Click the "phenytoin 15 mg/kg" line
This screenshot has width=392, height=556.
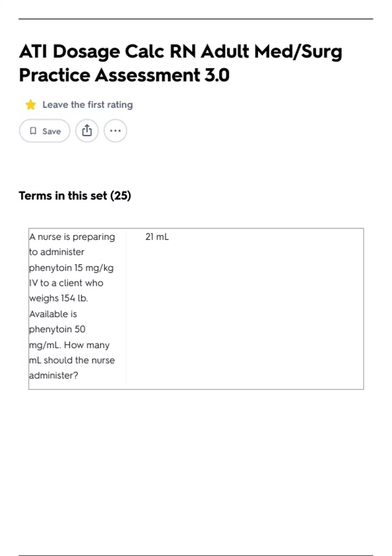click(x=71, y=268)
